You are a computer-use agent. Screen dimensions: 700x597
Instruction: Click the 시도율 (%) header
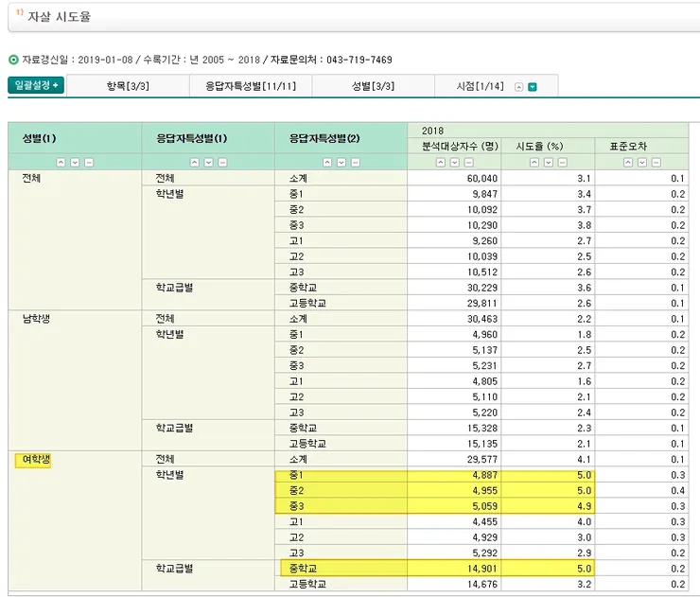coord(549,146)
